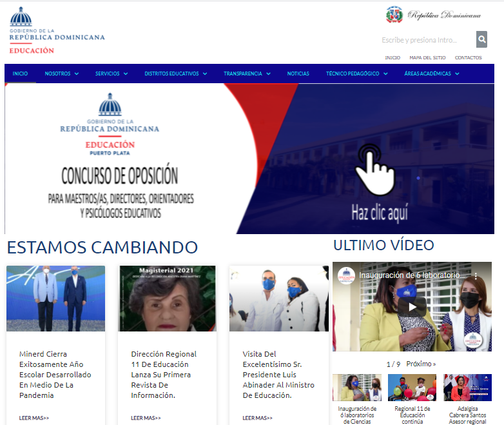Open the Minerd Cierra article photo

[x=55, y=299]
